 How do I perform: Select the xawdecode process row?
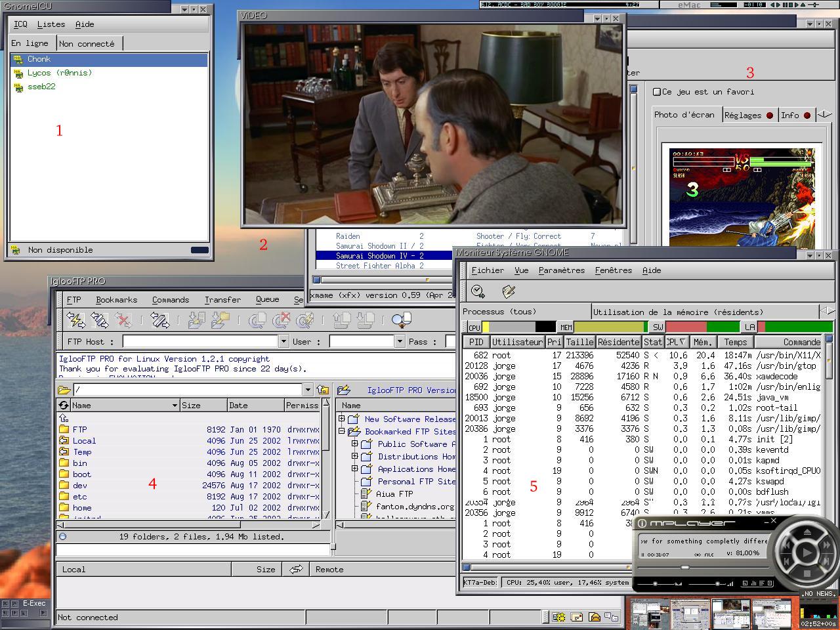[x=642, y=376]
